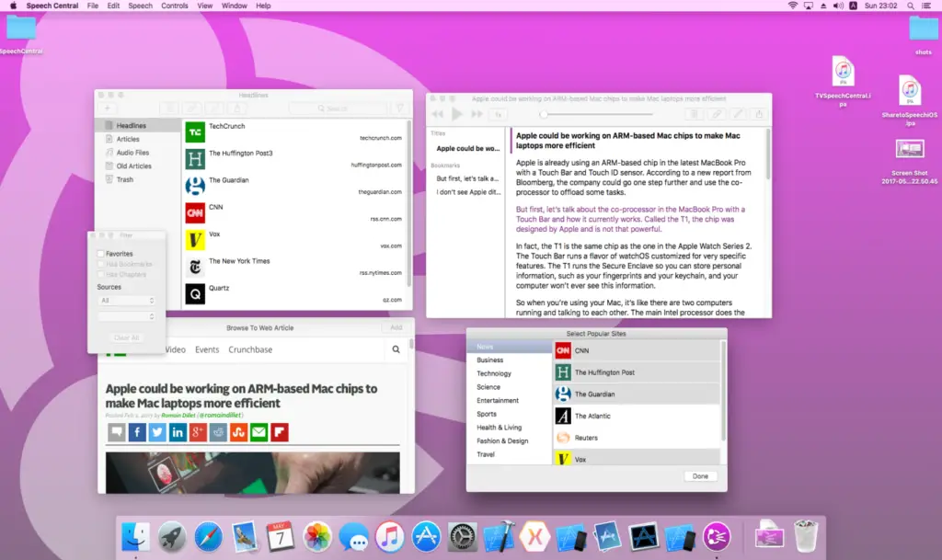Open the Crunchbase link on web page
Viewport: 942px width, 560px height.
pos(250,349)
